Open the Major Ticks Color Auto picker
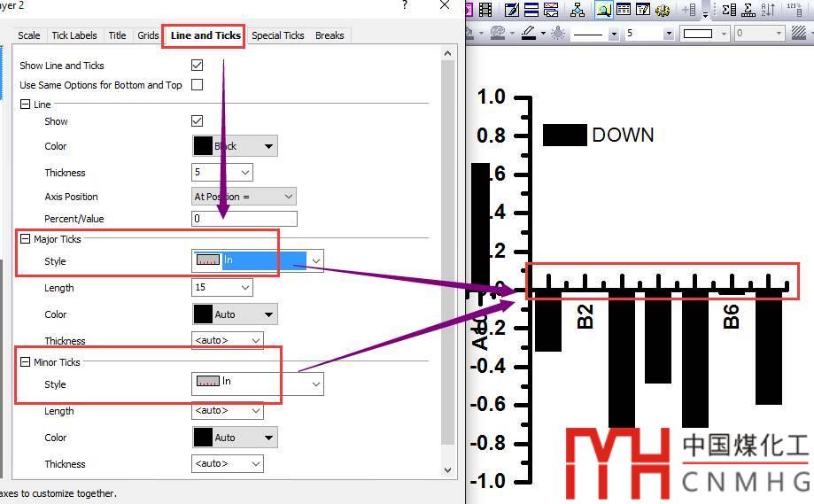Image resolution: width=814 pixels, height=504 pixels. [235, 314]
